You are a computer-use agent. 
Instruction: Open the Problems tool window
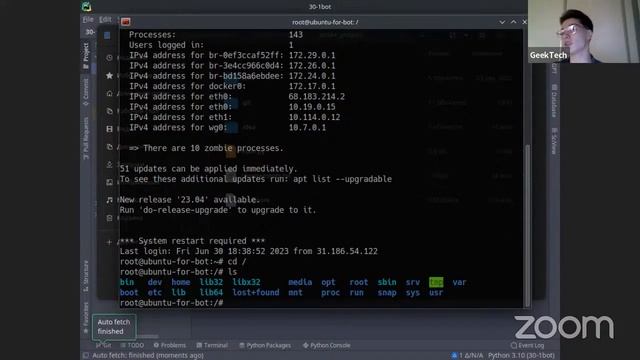coord(169,345)
